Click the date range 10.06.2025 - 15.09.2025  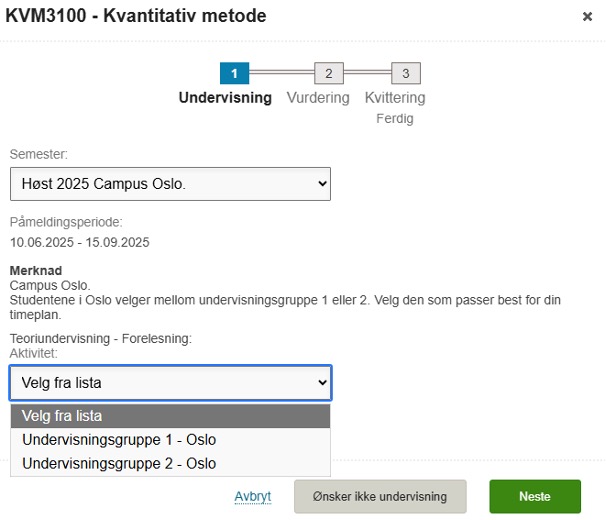click(80, 242)
